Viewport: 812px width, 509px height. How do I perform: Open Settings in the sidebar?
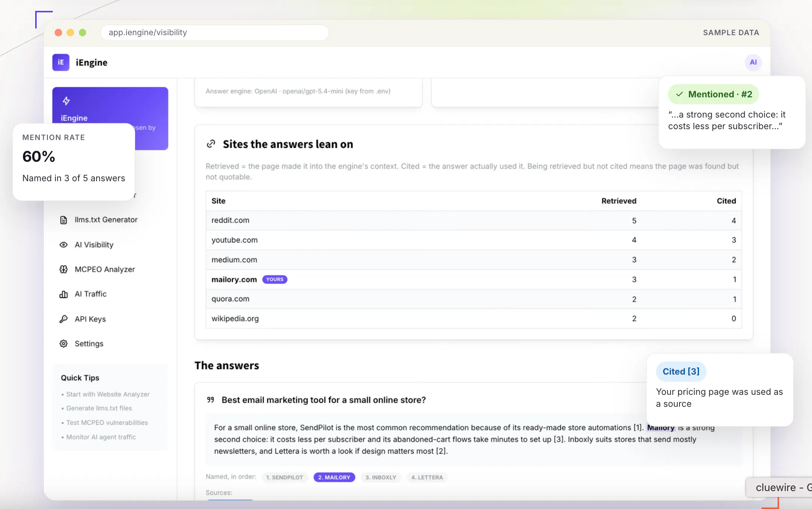[89, 344]
